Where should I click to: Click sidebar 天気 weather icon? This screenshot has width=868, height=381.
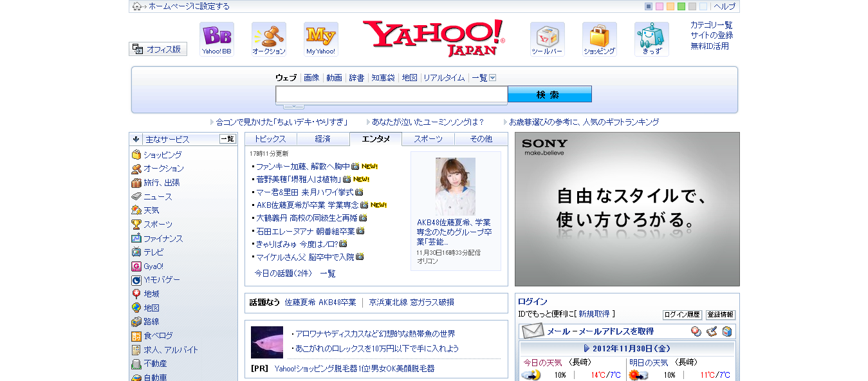coord(136,210)
